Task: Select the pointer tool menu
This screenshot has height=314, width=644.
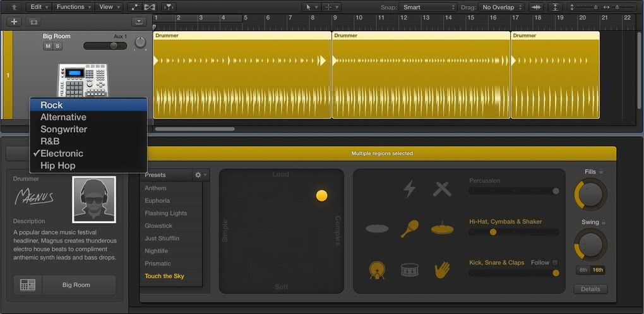Action: pyautogui.click(x=311, y=7)
